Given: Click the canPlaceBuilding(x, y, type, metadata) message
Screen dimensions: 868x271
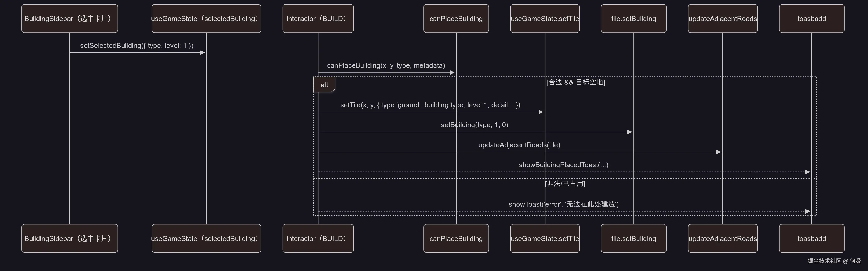Looking at the screenshot, I should click(386, 65).
